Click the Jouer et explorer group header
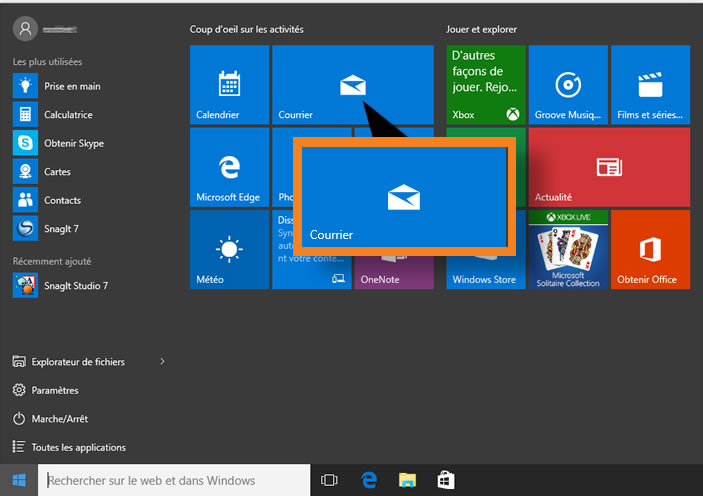Image resolution: width=703 pixels, height=496 pixels. (x=481, y=29)
